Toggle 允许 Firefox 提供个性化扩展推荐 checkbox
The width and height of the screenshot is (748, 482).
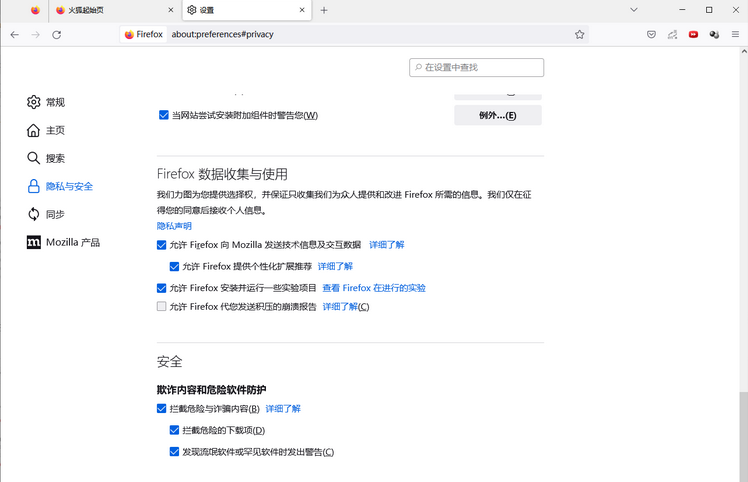pos(174,266)
